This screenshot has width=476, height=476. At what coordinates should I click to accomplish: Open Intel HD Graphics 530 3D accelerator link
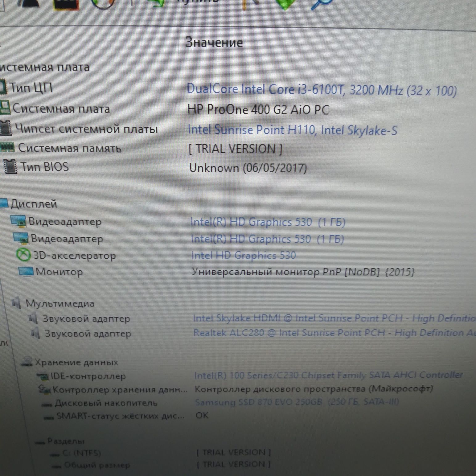click(244, 255)
